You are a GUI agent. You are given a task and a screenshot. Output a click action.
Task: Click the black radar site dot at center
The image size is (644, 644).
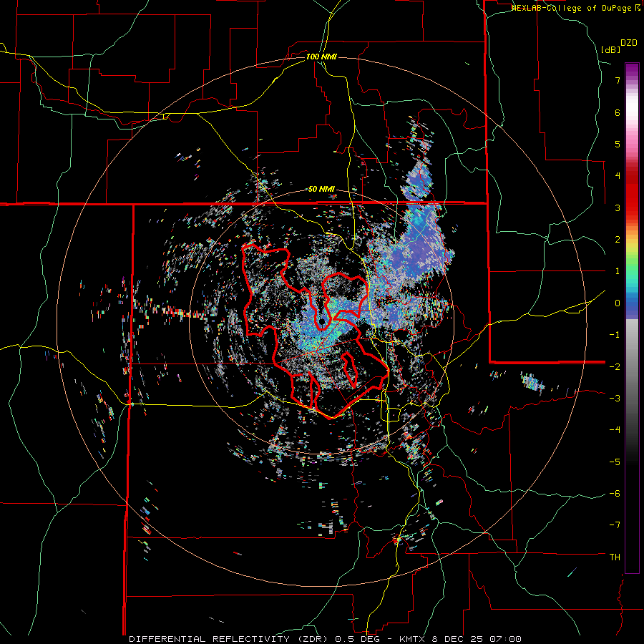coord(321,321)
